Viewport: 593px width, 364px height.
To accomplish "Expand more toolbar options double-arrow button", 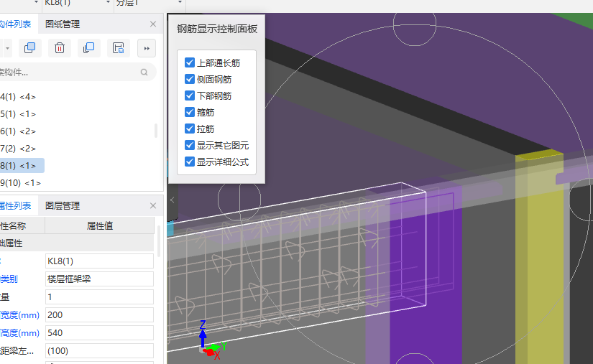I will click(x=147, y=48).
